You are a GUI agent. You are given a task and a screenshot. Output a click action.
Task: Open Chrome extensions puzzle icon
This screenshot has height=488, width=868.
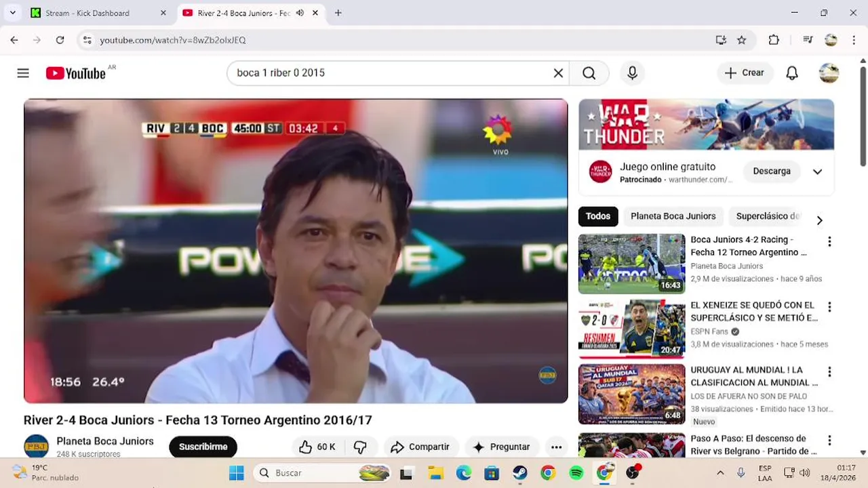coord(774,40)
